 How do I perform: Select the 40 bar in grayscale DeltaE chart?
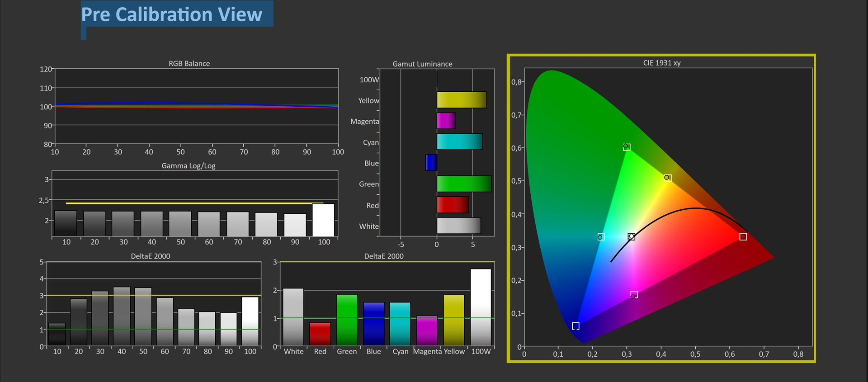point(122,316)
